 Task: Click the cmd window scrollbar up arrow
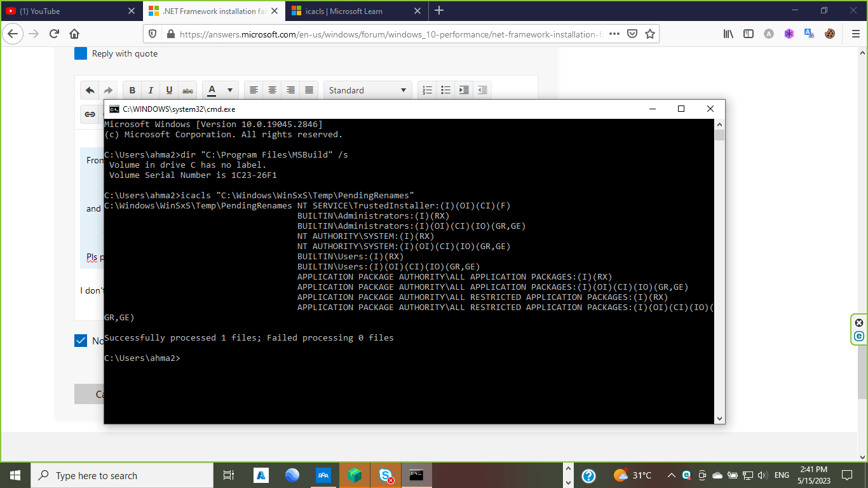pyautogui.click(x=719, y=124)
